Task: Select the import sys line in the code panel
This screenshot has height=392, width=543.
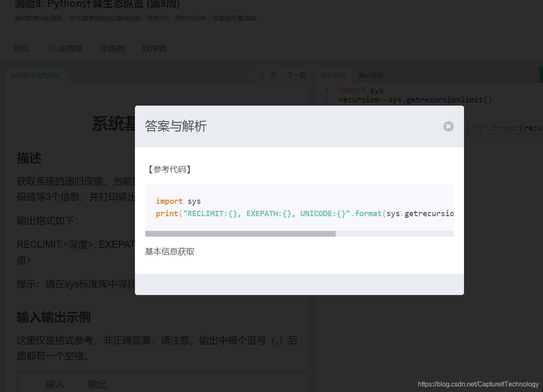Action: click(360, 90)
